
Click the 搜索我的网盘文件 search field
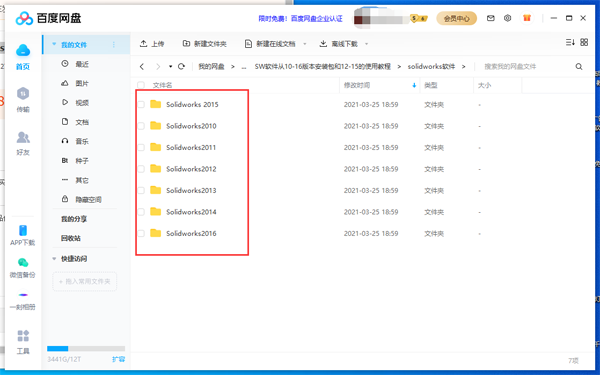(528, 67)
